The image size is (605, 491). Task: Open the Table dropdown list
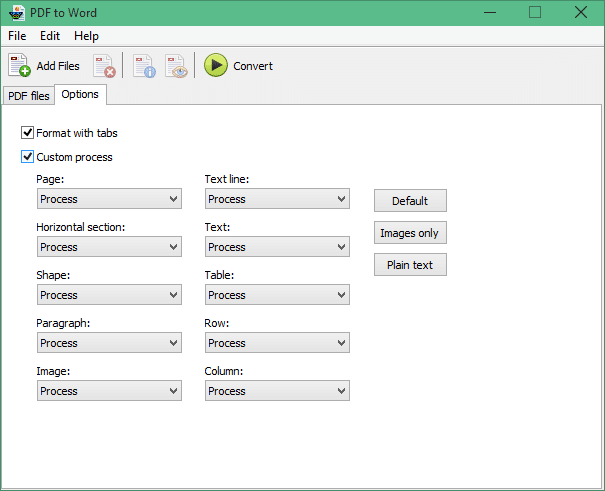277,295
